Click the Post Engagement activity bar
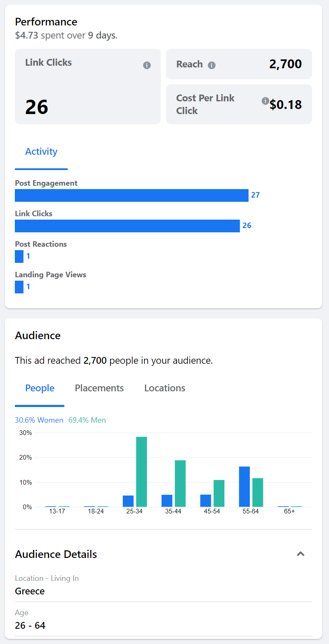 (x=131, y=195)
